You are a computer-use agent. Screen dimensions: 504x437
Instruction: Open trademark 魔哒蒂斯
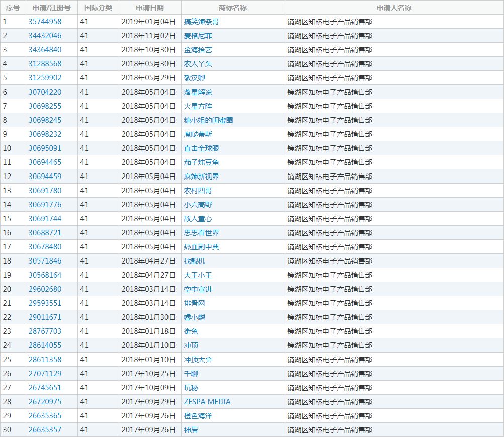(198, 134)
